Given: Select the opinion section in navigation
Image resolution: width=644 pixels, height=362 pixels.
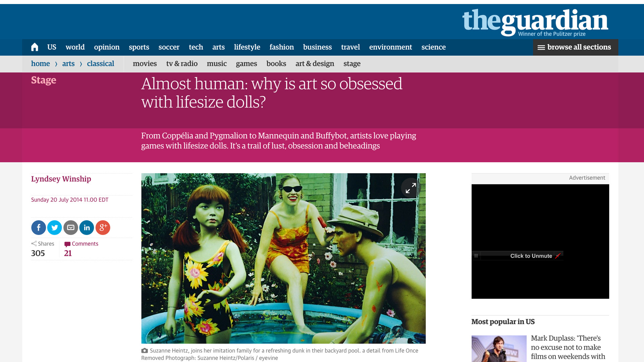Looking at the screenshot, I should (x=107, y=47).
